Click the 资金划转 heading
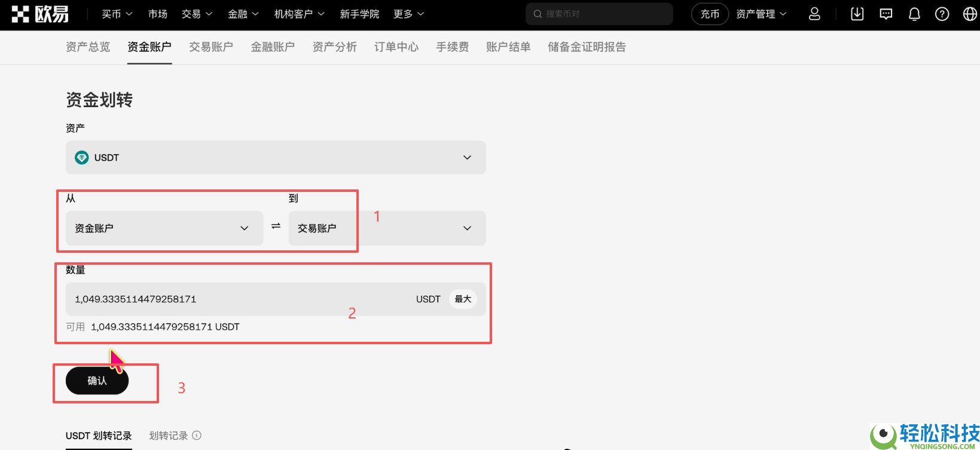Image resolution: width=980 pixels, height=450 pixels. click(99, 100)
